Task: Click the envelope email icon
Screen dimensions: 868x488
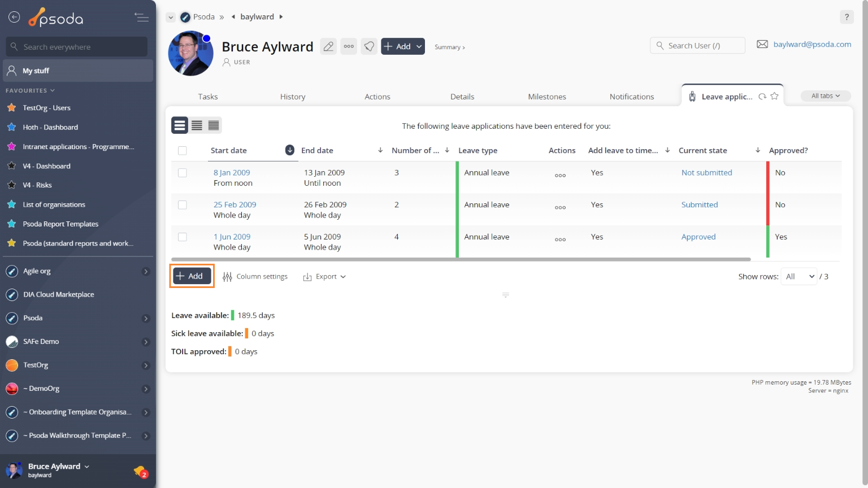Action: 762,44
